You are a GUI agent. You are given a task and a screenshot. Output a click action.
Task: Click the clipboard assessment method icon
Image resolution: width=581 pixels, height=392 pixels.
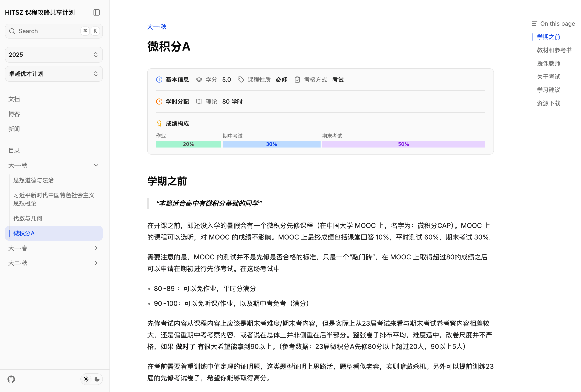pyautogui.click(x=297, y=80)
